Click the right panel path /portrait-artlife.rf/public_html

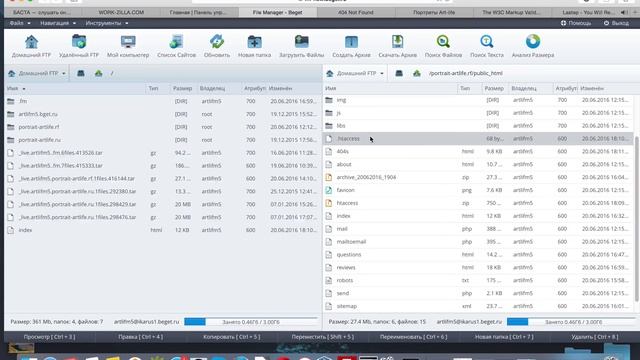point(466,73)
